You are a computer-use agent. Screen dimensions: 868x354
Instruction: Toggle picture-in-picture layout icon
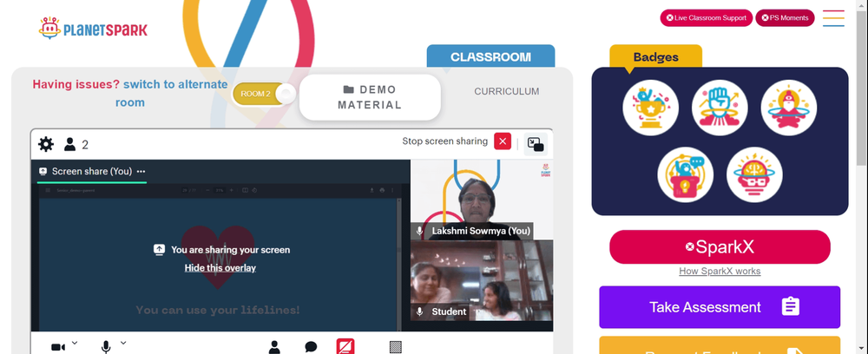pyautogui.click(x=536, y=144)
